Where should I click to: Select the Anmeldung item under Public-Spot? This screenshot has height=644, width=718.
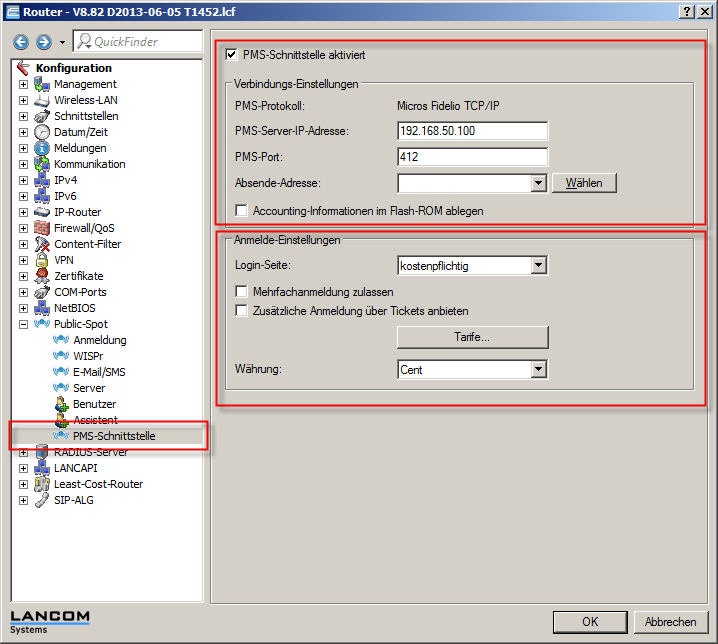[x=99, y=340]
